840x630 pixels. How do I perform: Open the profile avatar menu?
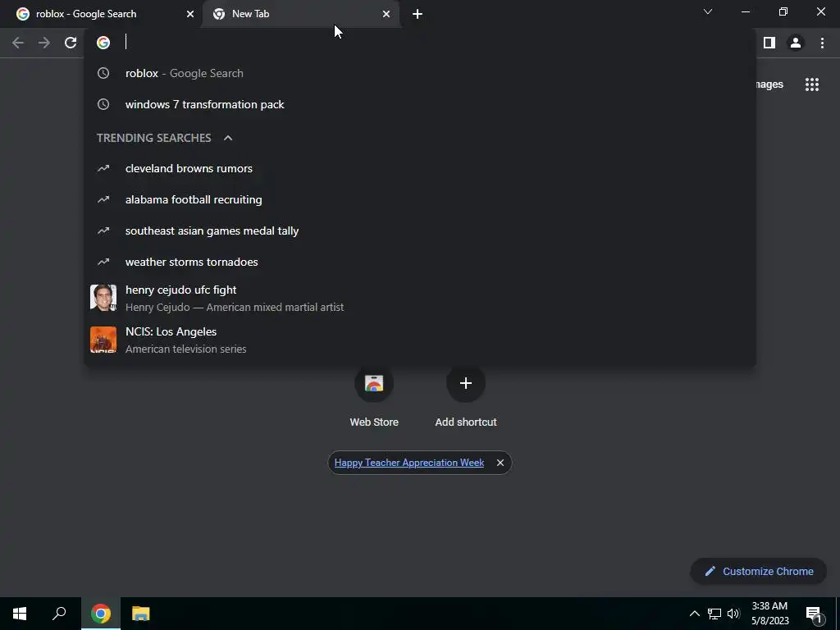(x=796, y=43)
